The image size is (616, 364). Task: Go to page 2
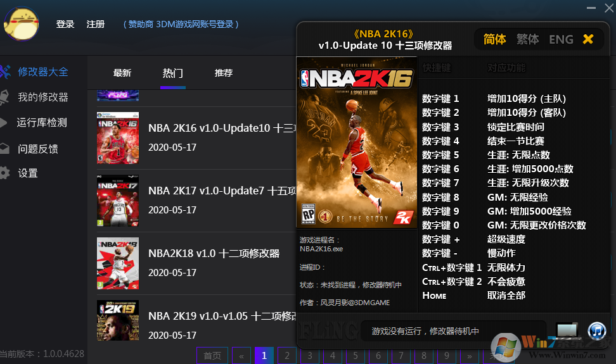point(287,355)
